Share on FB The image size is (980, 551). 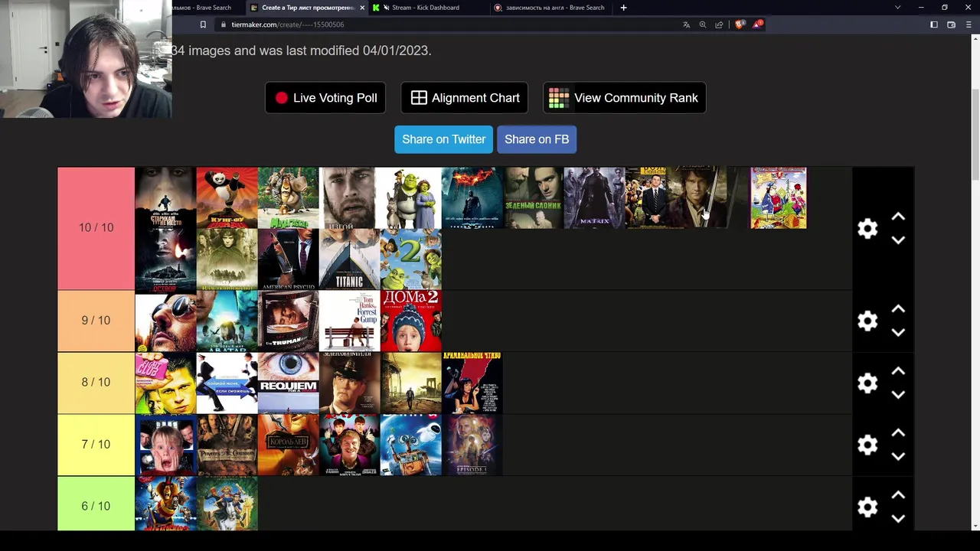click(x=537, y=139)
